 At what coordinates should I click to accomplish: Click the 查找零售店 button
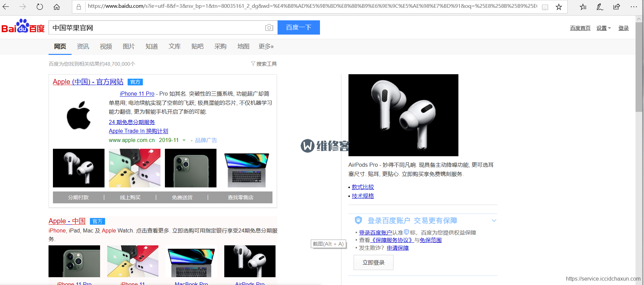pyautogui.click(x=240, y=197)
